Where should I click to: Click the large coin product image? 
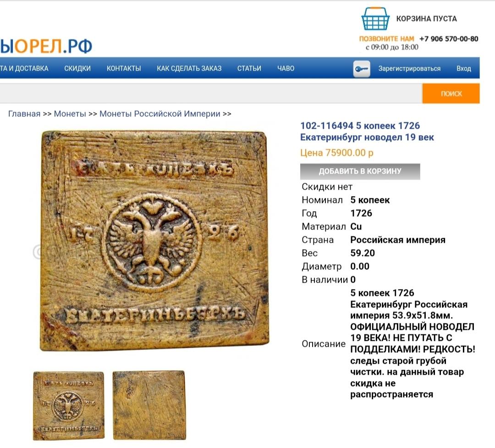coord(154,241)
